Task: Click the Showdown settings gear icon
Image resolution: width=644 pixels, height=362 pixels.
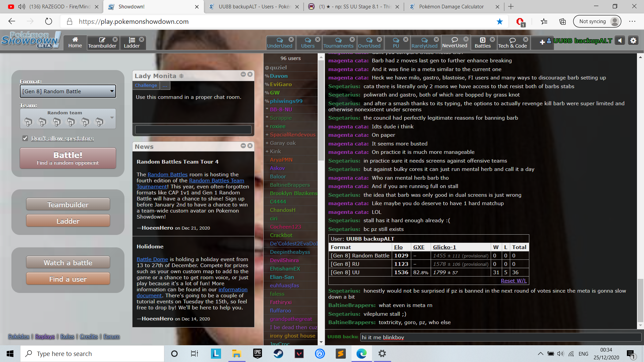Action: [633, 41]
